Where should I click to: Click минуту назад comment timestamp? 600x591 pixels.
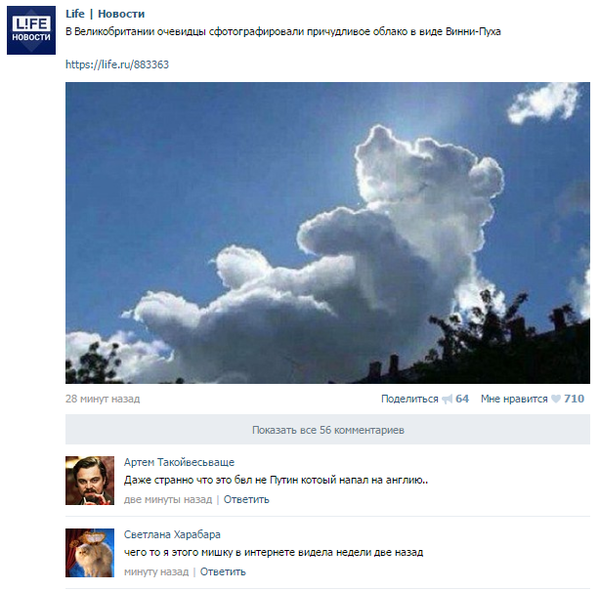click(x=156, y=572)
